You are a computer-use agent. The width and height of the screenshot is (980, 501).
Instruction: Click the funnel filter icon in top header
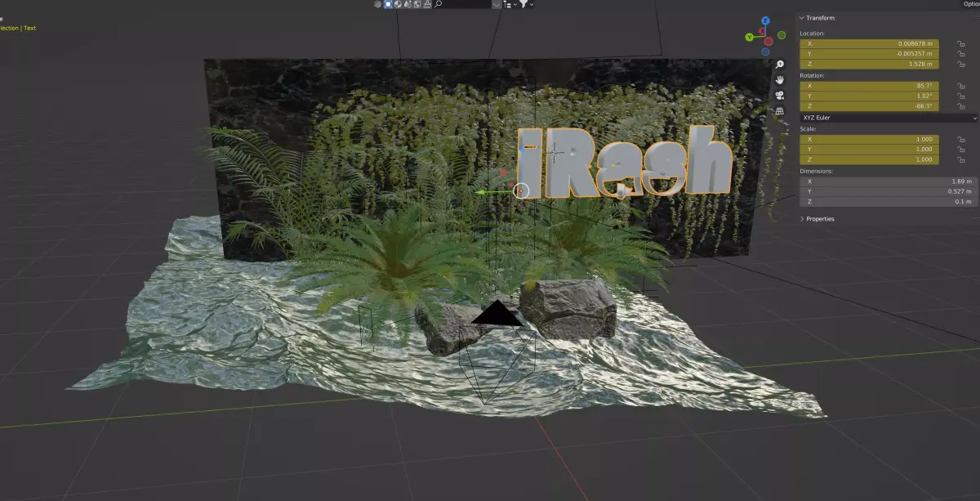tap(523, 4)
